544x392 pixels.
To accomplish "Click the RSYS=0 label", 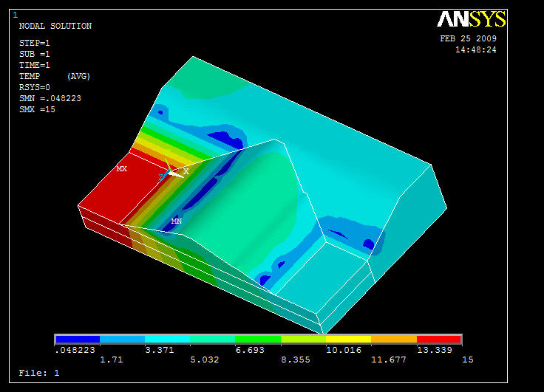I will coord(34,87).
